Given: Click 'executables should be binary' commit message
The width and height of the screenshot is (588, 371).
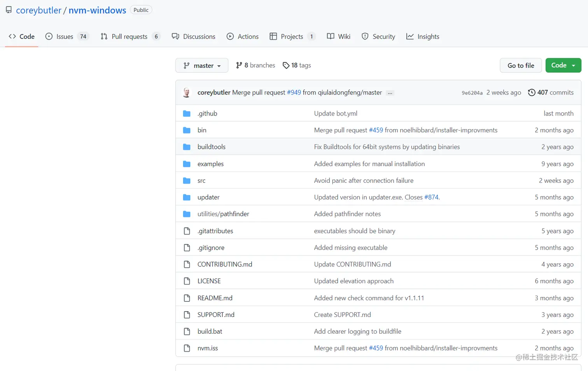Looking at the screenshot, I should 355,231.
